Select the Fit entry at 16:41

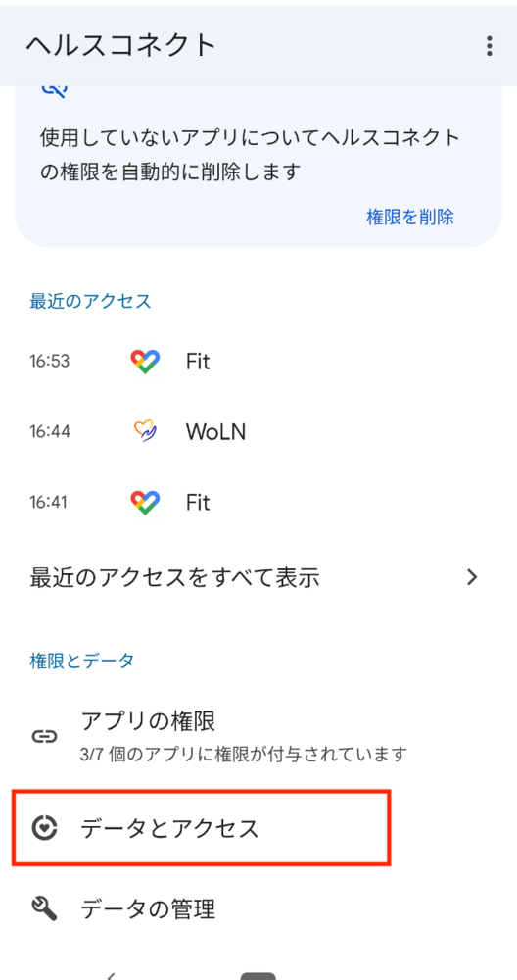pyautogui.click(x=258, y=503)
